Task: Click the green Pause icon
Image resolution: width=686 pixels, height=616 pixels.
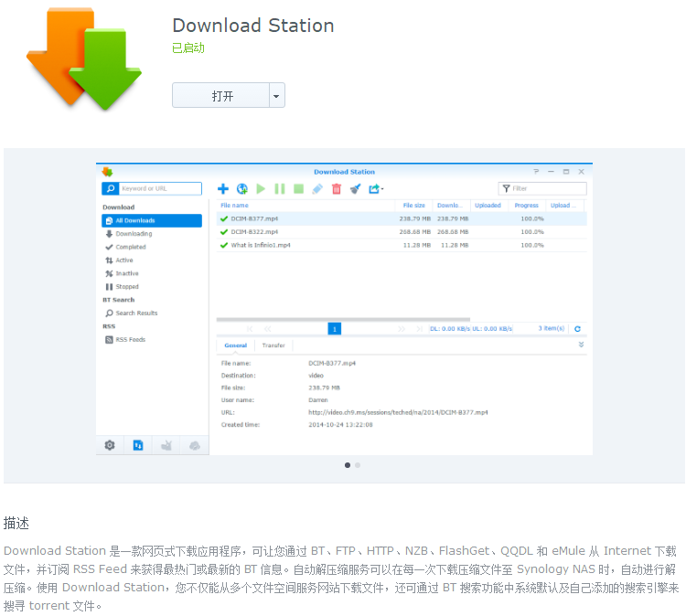Action: [280, 189]
